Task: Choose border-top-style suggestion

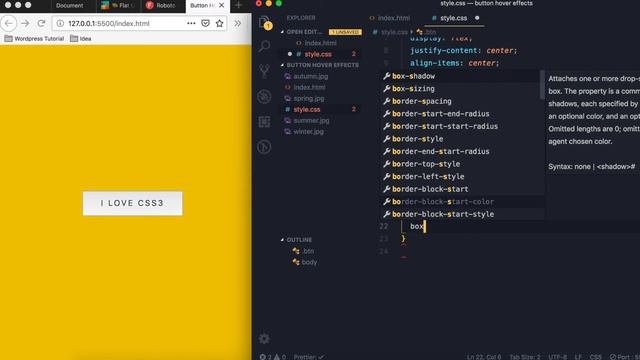Action: point(462,164)
